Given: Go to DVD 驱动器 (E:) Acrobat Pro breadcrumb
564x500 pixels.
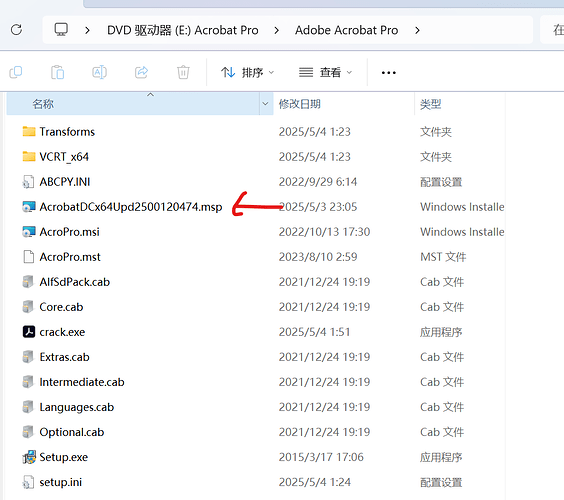Looking at the screenshot, I should tap(183, 30).
